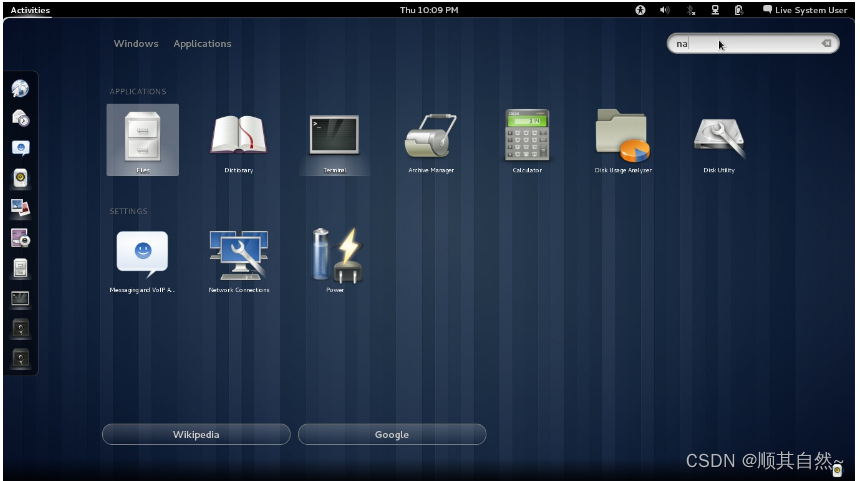Open the volume indicator in top bar
The width and height of the screenshot is (860, 481).
tap(664, 10)
